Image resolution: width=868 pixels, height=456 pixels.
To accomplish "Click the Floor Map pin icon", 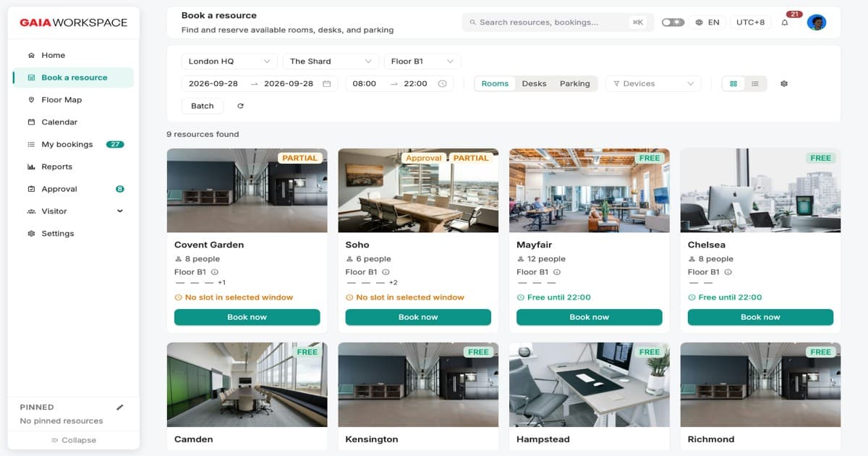I will [31, 100].
